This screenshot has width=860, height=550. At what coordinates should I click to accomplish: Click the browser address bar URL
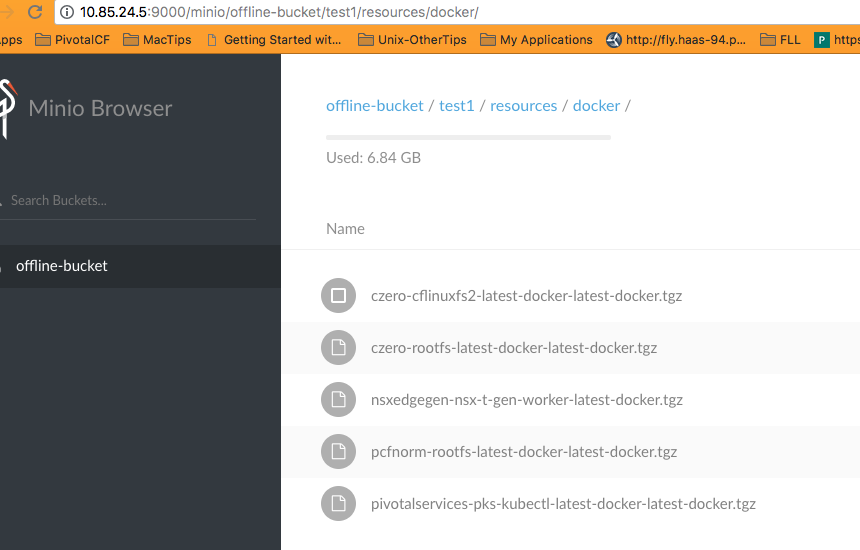(279, 12)
